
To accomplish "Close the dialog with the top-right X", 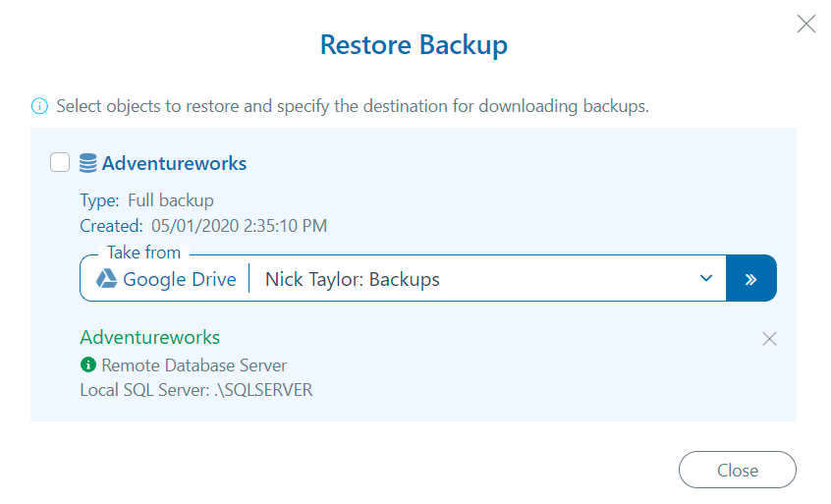I will pyautogui.click(x=806, y=25).
